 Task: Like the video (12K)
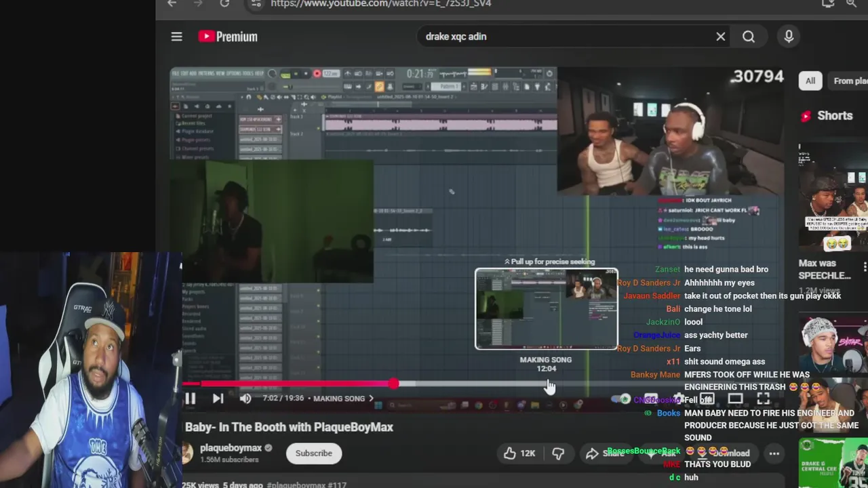tap(519, 453)
